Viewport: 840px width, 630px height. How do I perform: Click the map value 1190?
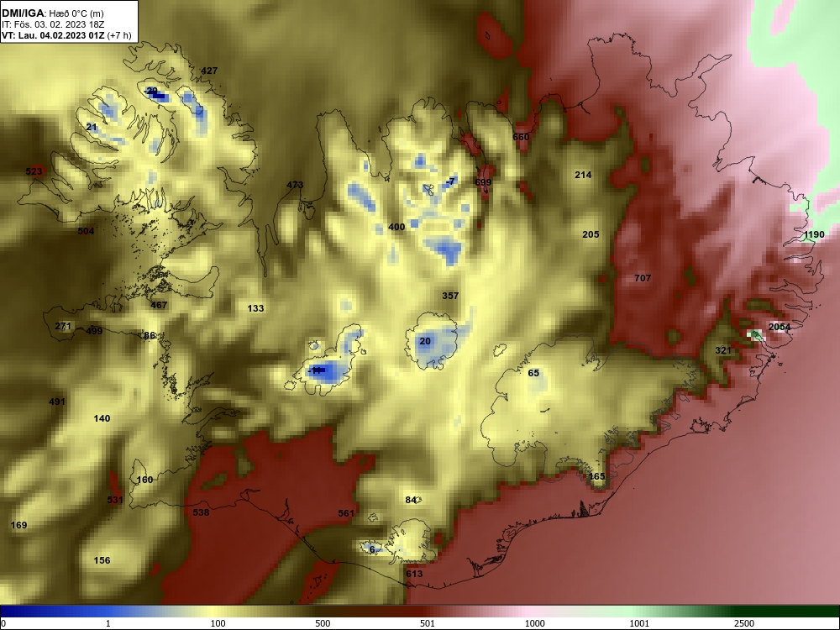click(x=814, y=234)
